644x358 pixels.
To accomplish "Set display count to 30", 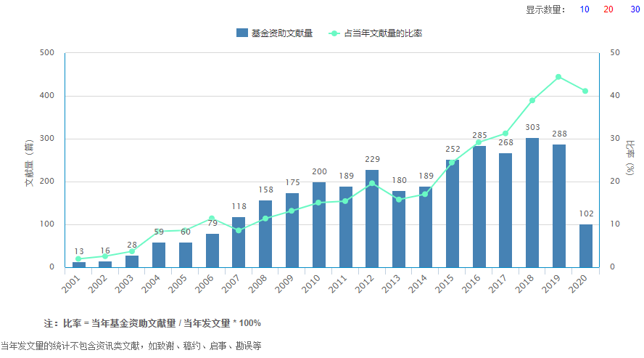I will point(635,9).
